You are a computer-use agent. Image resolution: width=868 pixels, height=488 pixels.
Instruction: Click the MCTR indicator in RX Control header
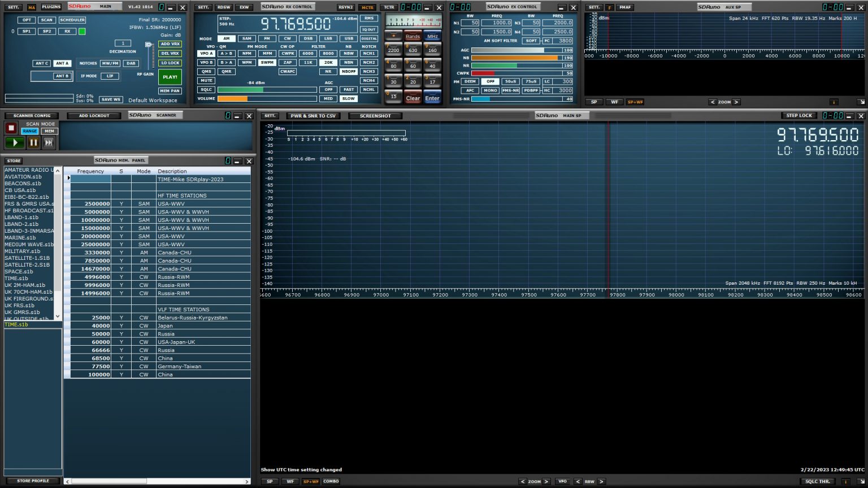coord(367,7)
